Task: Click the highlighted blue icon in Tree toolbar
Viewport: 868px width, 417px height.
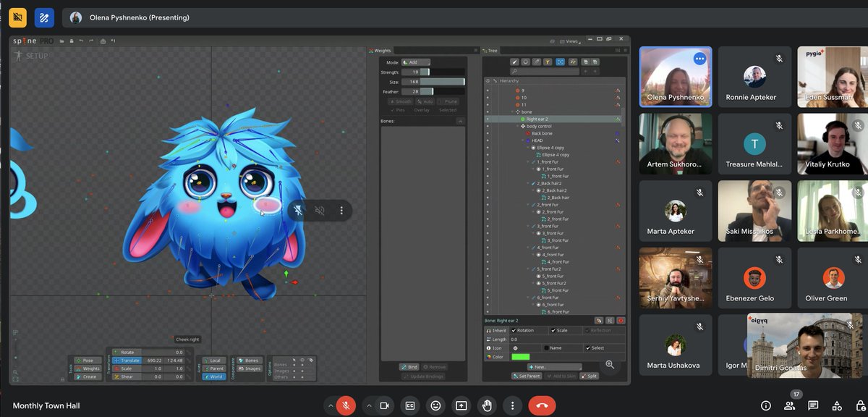Action: (x=560, y=62)
